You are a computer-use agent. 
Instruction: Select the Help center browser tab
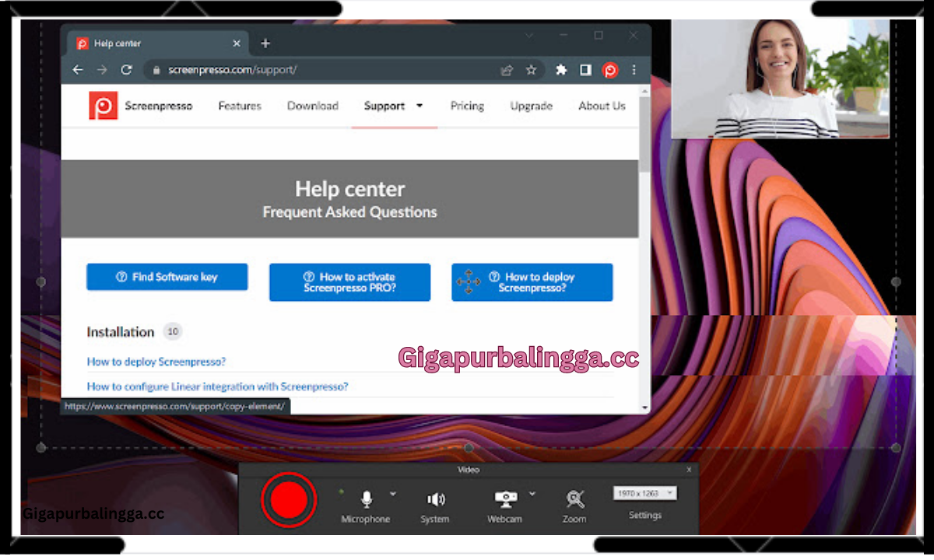point(158,44)
